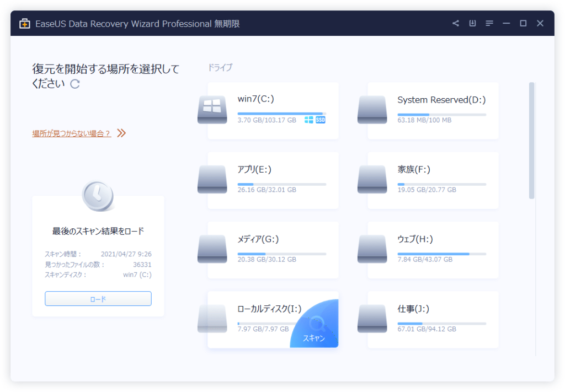Viewport: 565px width, 392px height.
Task: Click the win7(C:) usage bar
Action: click(282, 114)
